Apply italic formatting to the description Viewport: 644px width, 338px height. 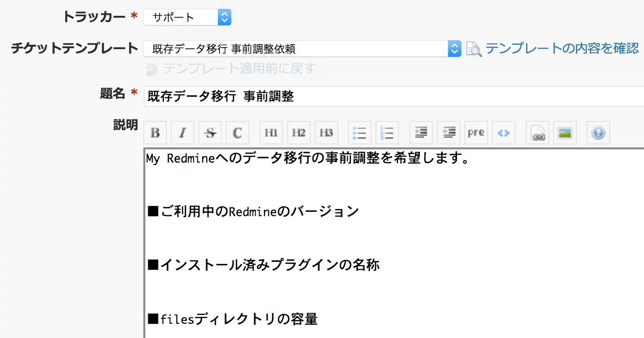pyautogui.click(x=183, y=133)
